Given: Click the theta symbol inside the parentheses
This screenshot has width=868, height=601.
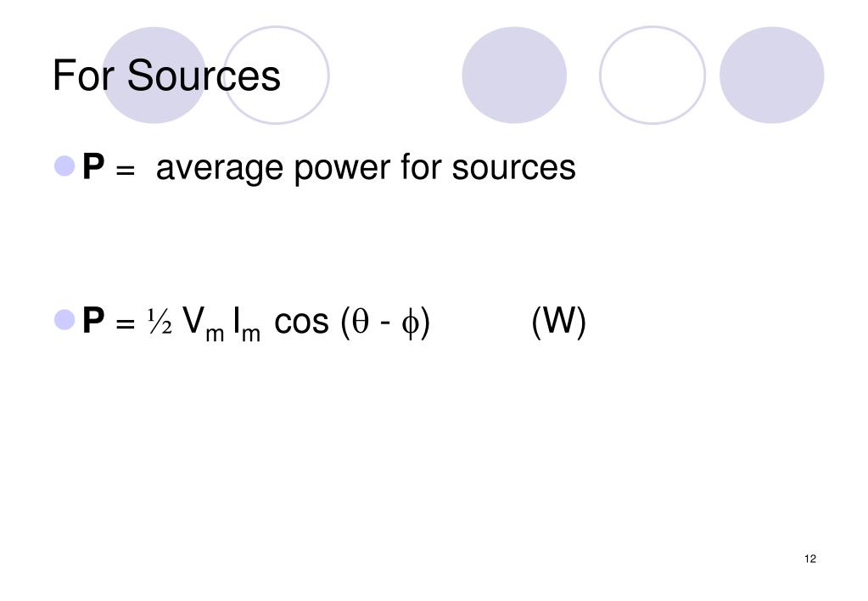Looking at the screenshot, I should 361,321.
